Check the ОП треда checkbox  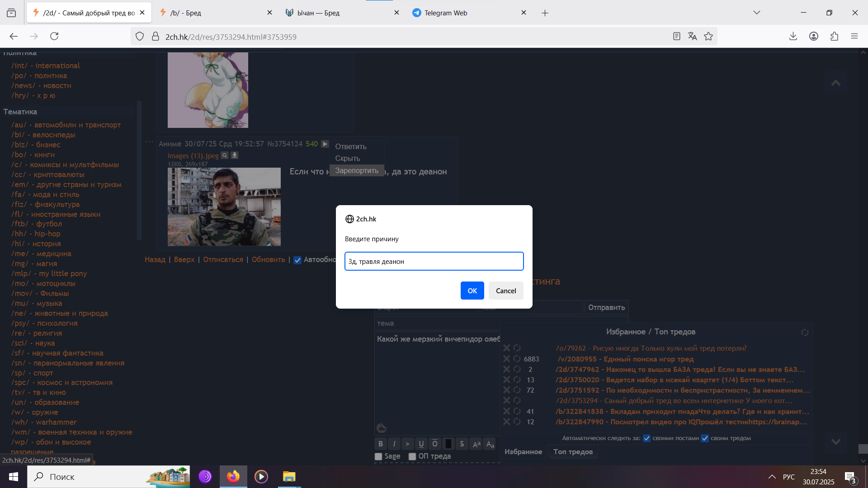pos(412,456)
